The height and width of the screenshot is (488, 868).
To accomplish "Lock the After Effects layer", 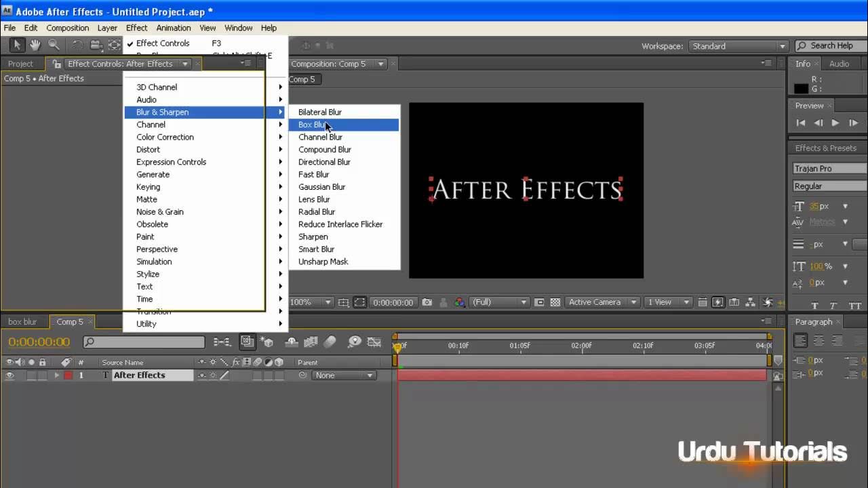I will pos(43,375).
